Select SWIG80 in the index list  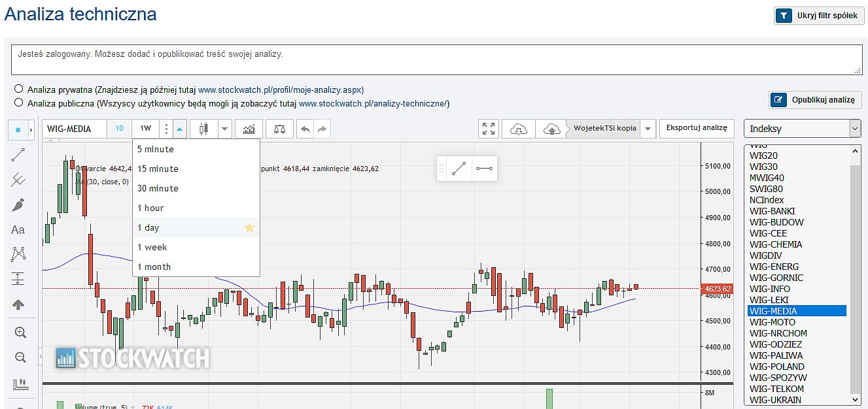[797, 189]
